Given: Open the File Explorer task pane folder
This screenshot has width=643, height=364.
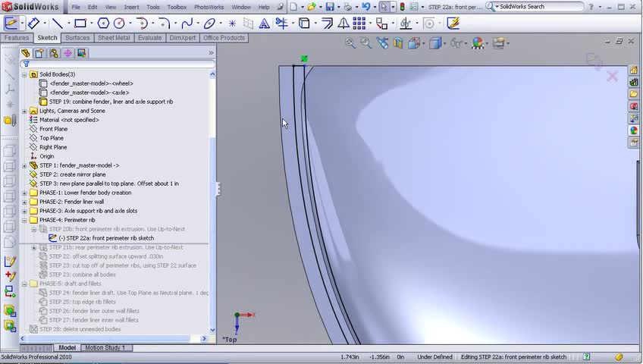Looking at the screenshot, I should pyautogui.click(x=634, y=94).
